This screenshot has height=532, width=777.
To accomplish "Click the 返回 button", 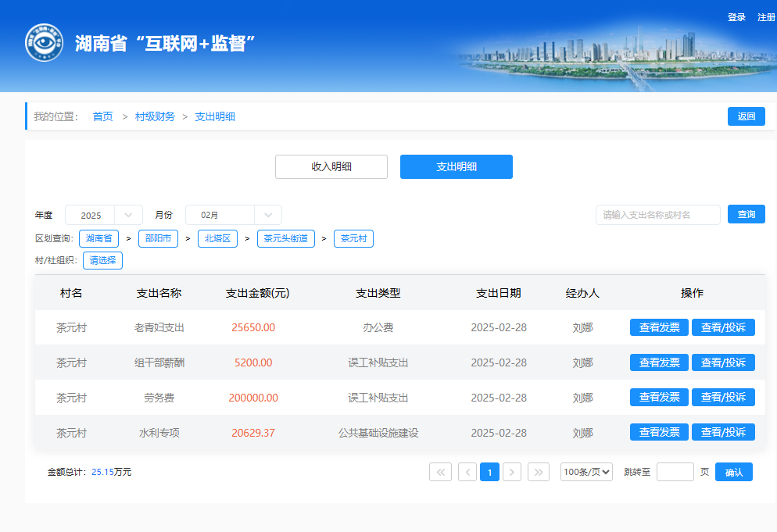I will tap(746, 116).
